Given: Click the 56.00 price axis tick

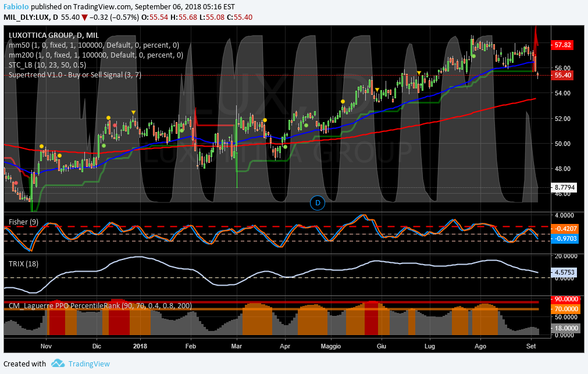Looking at the screenshot, I should coord(562,68).
